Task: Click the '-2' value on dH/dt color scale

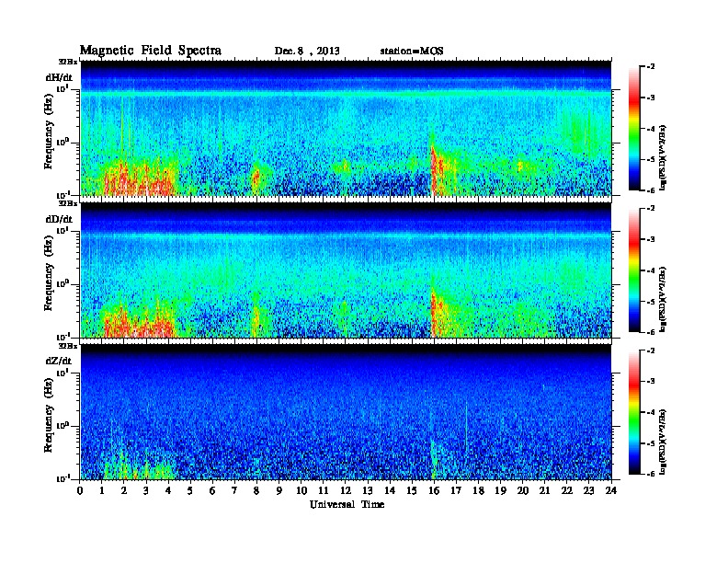Action: click(651, 67)
